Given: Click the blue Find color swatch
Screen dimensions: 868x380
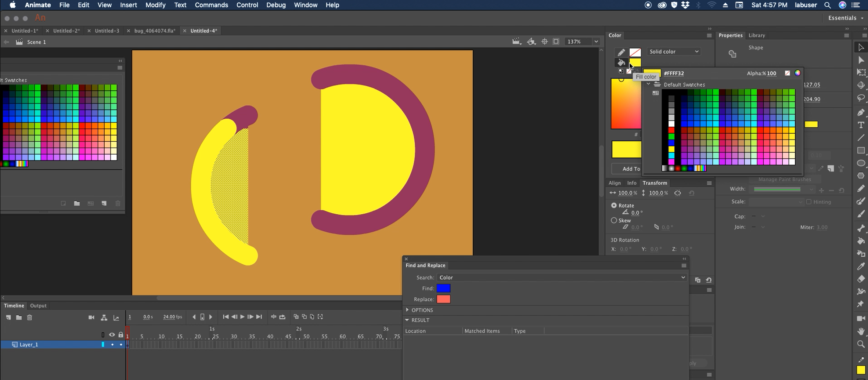Looking at the screenshot, I should [x=443, y=288].
